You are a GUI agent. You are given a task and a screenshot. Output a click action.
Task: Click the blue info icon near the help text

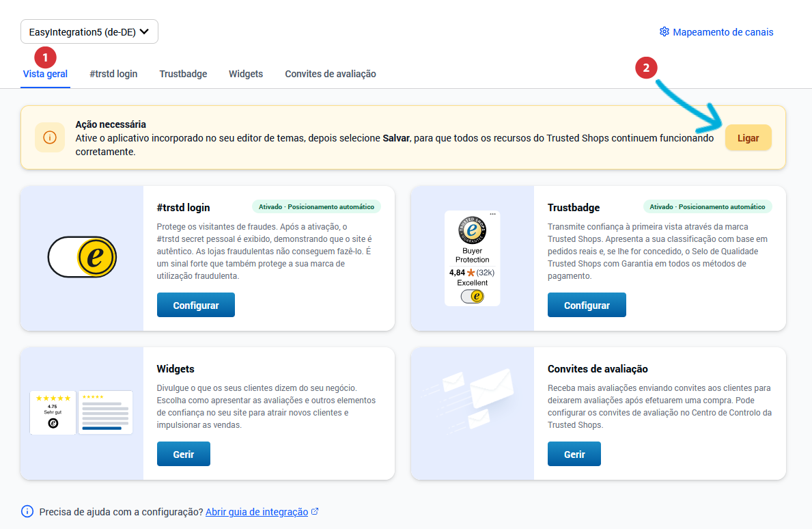(27, 512)
